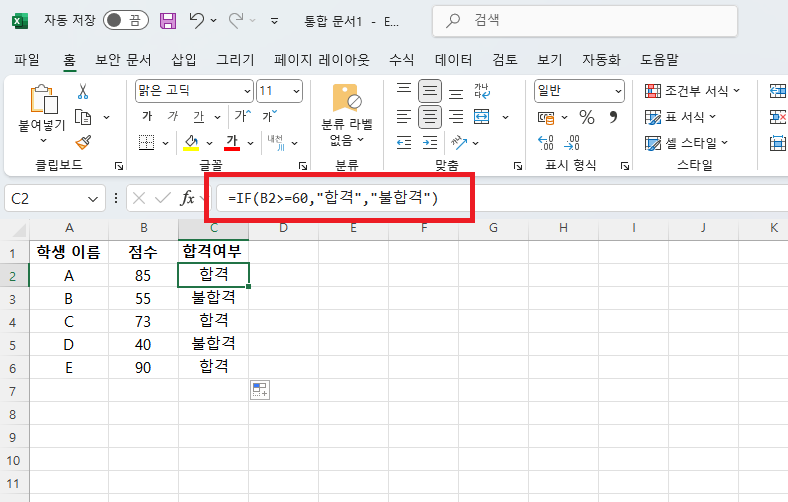
Task: Open the 글꼴 font dialog launcher
Action: pyautogui.click(x=303, y=166)
